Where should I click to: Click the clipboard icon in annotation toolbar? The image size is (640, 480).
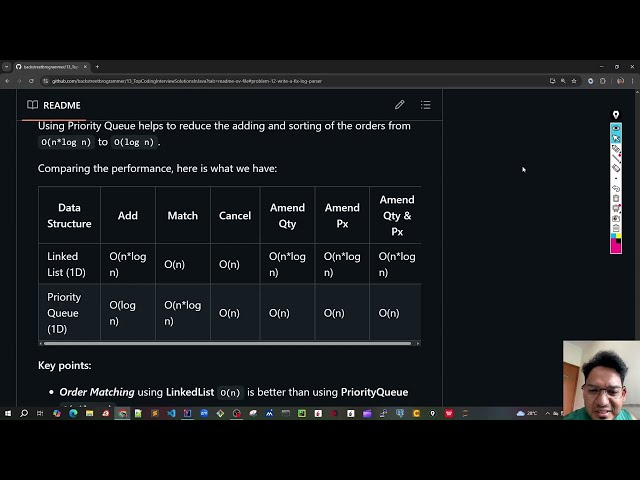click(x=616, y=228)
